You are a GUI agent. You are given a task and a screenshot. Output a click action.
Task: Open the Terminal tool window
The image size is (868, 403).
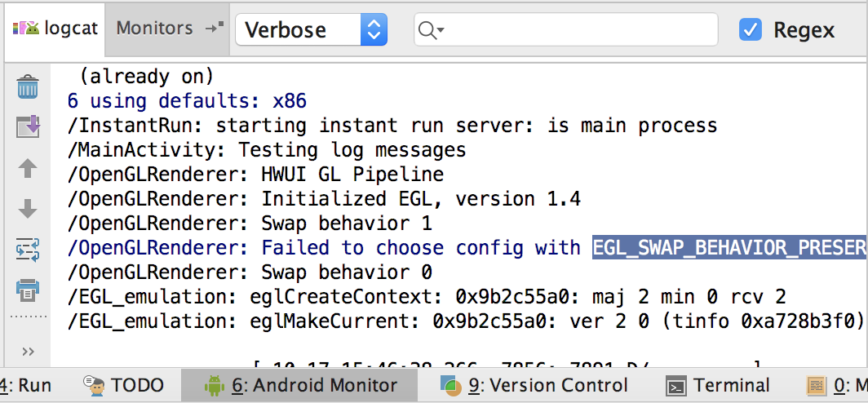pyautogui.click(x=718, y=385)
